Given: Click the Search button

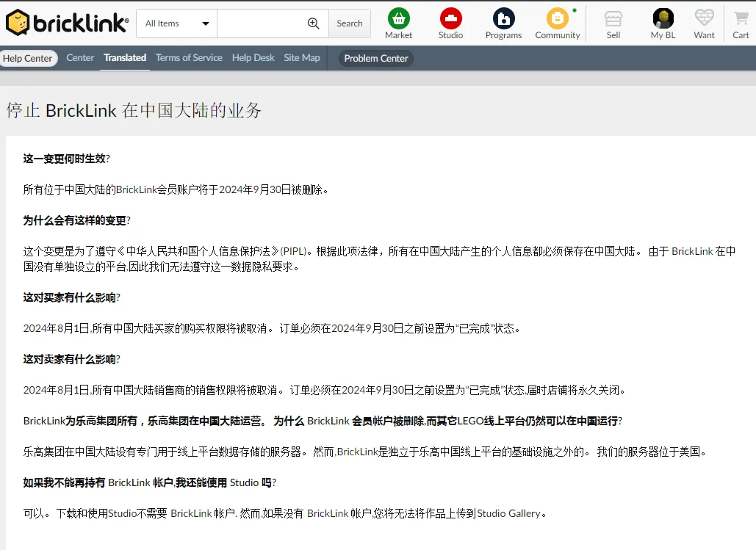Looking at the screenshot, I should pos(350,23).
